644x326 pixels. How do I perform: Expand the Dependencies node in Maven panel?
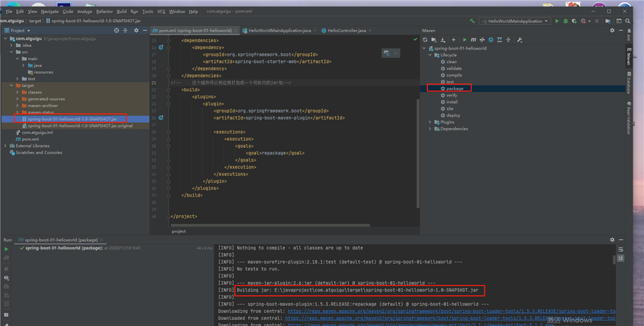coord(430,129)
